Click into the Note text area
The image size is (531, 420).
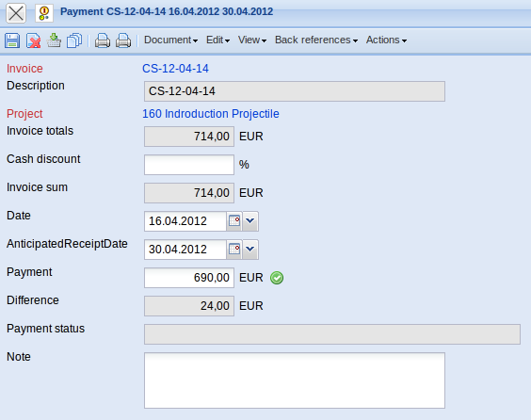point(295,380)
